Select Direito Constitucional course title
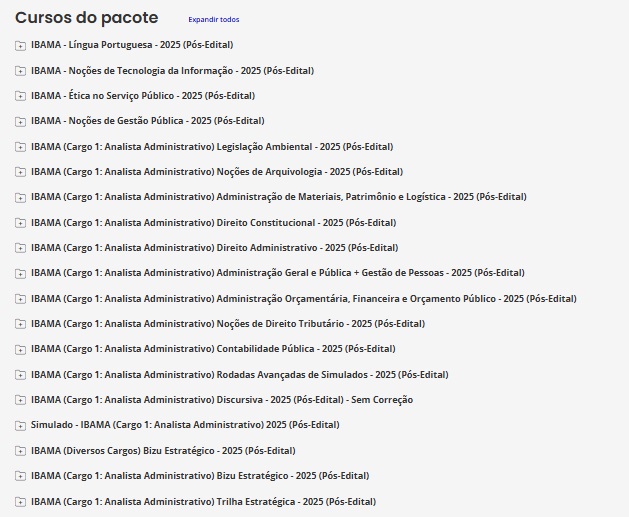The image size is (629, 517). (x=213, y=223)
